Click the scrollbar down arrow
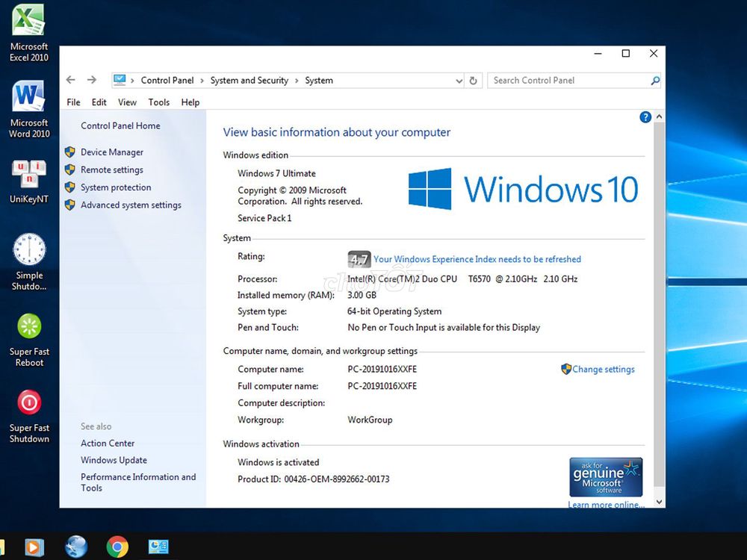The width and height of the screenshot is (747, 560). tap(659, 502)
